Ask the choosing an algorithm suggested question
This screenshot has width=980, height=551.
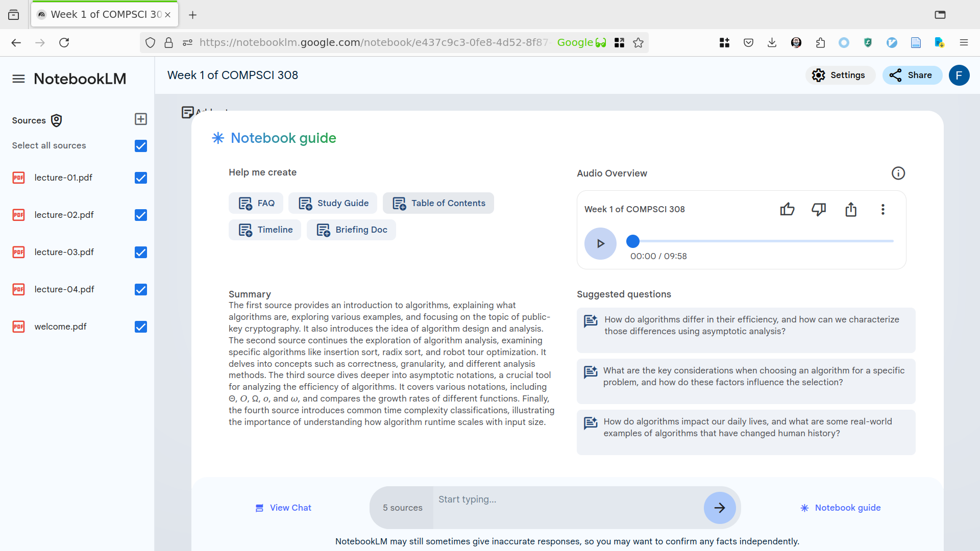tap(746, 381)
